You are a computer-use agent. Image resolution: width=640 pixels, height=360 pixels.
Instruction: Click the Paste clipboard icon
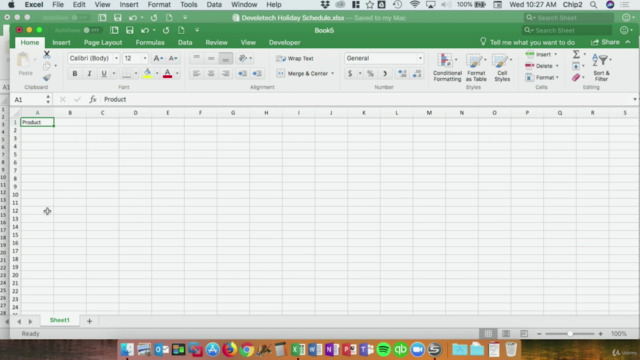pyautogui.click(x=24, y=61)
